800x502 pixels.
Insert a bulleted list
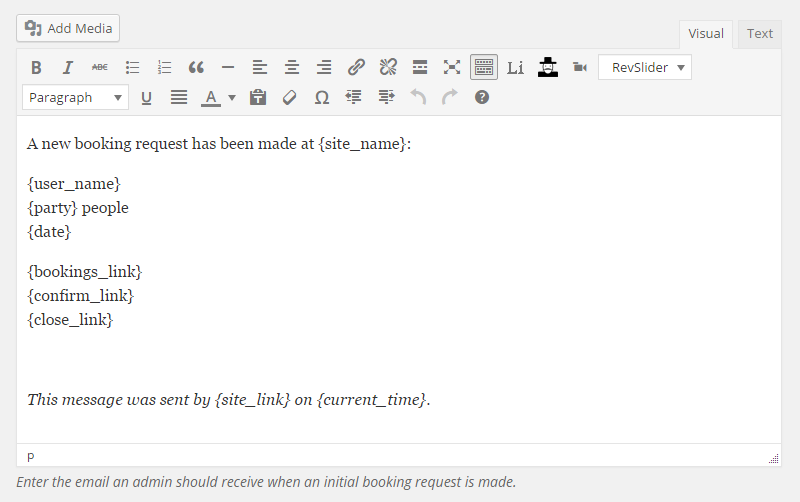click(x=132, y=67)
